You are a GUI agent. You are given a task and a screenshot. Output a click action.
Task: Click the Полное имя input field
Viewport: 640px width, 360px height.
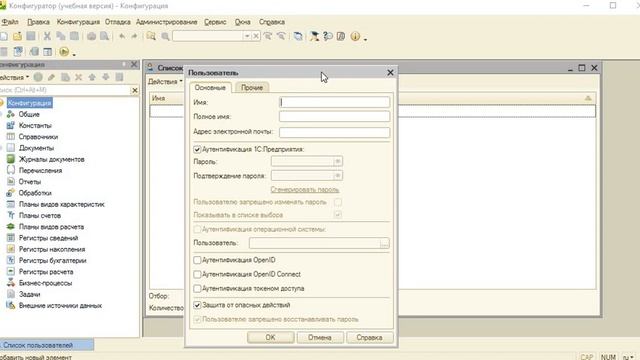[x=334, y=116]
